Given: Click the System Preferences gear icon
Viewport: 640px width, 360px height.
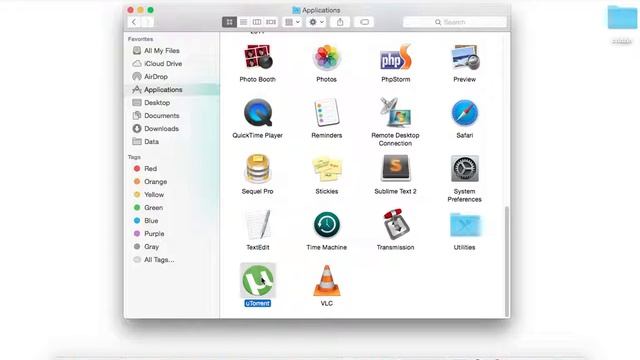Looking at the screenshot, I should [x=464, y=169].
